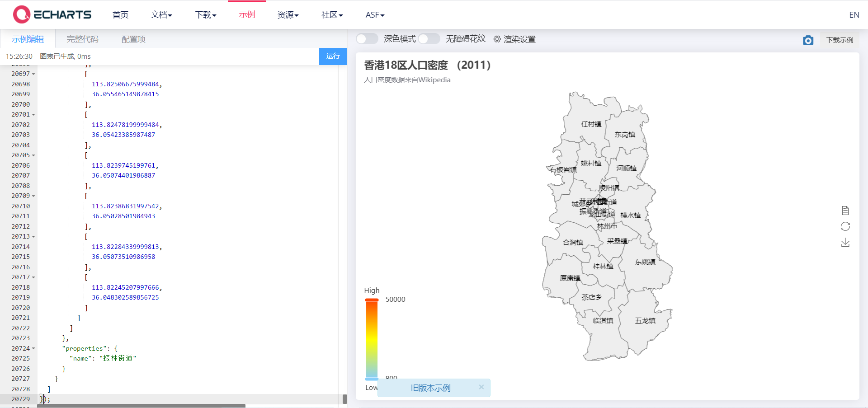Screen dimensions: 868x408
Task: Click the 下载示例 button
Action: 839,40
